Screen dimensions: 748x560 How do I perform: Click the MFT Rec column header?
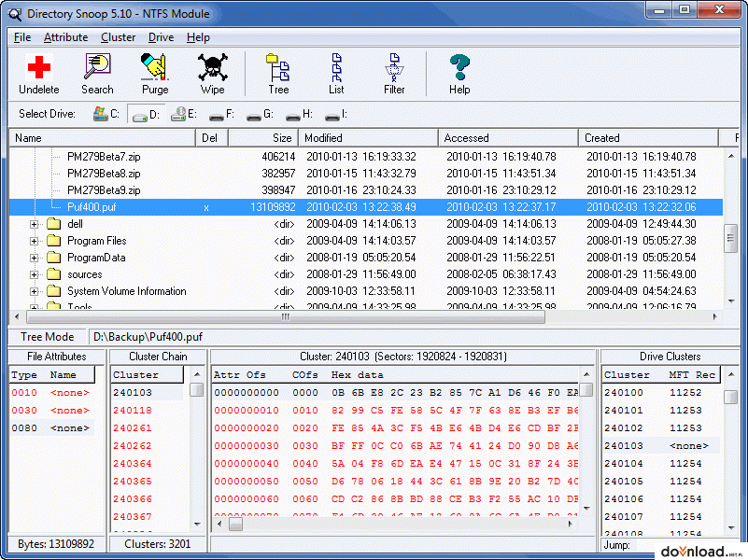pyautogui.click(x=692, y=375)
